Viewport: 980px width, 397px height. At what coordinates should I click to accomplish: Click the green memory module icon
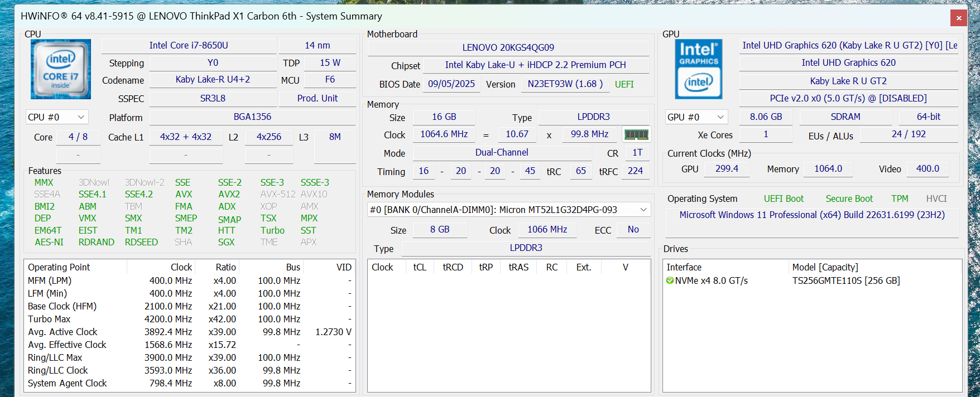coord(636,134)
